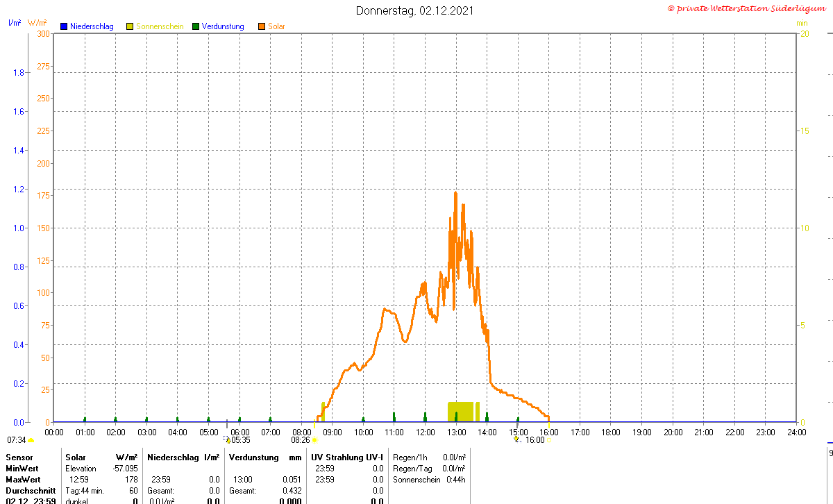Select the Verdunstung legend label

[223, 26]
